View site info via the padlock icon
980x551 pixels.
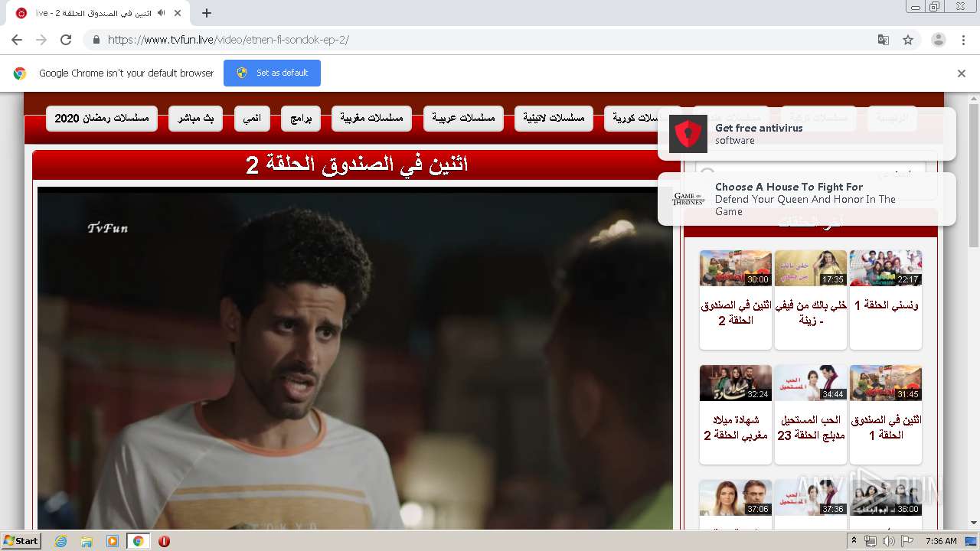point(96,40)
